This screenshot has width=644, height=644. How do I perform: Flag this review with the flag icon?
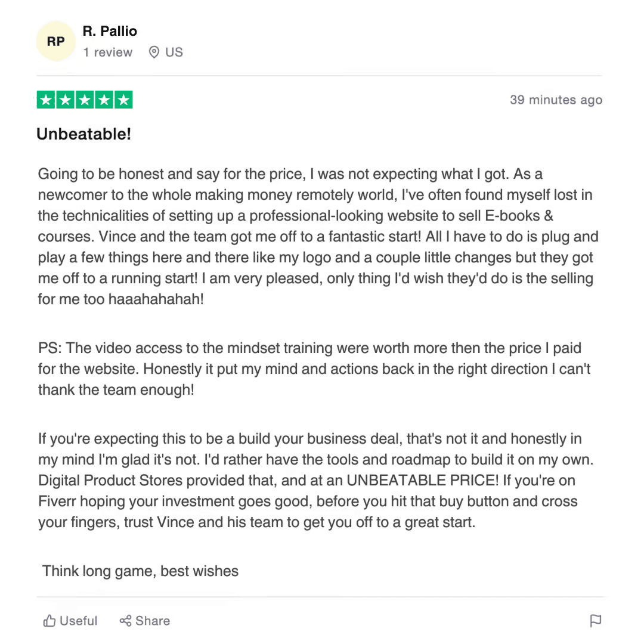(x=595, y=621)
